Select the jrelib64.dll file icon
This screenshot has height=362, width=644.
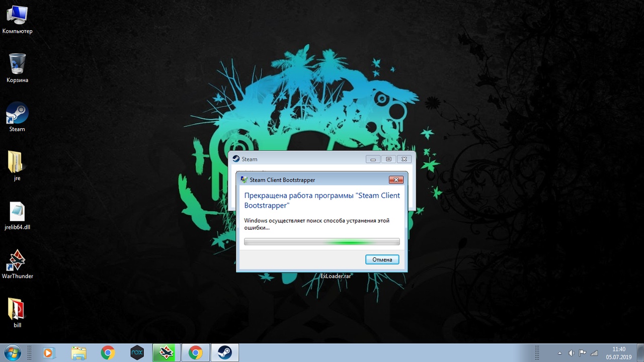coord(17,216)
